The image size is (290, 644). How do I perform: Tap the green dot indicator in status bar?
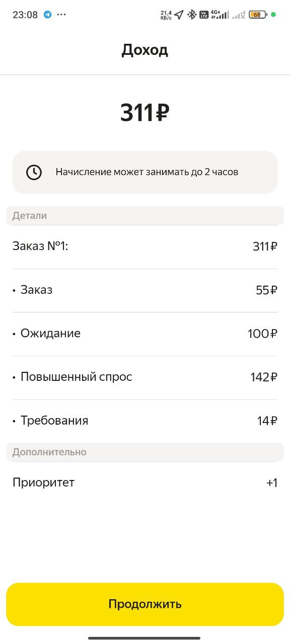[x=273, y=15]
